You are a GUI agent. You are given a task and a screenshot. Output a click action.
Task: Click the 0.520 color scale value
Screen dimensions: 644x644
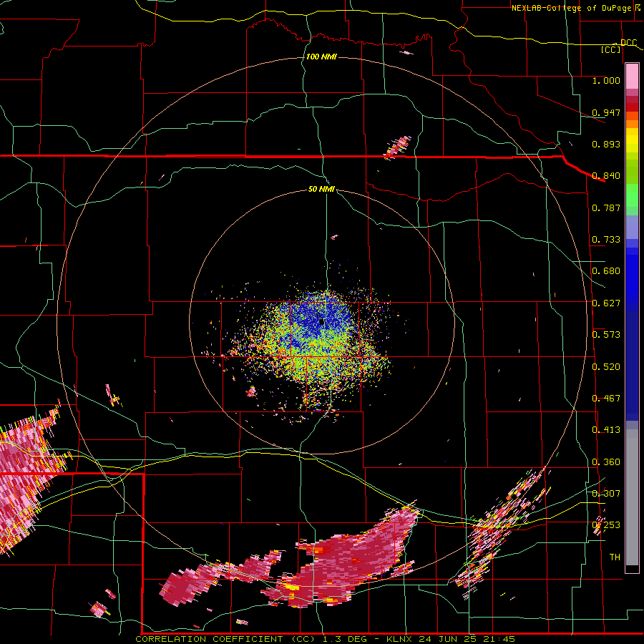[606, 367]
